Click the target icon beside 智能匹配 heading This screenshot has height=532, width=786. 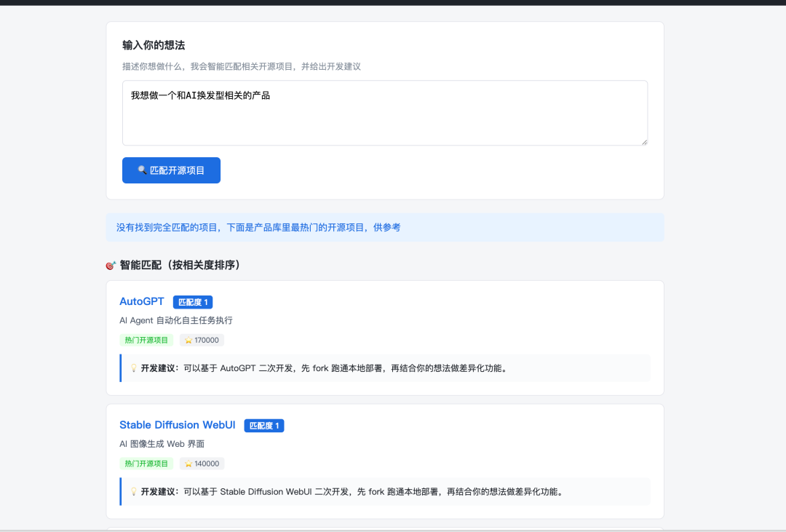click(x=111, y=265)
